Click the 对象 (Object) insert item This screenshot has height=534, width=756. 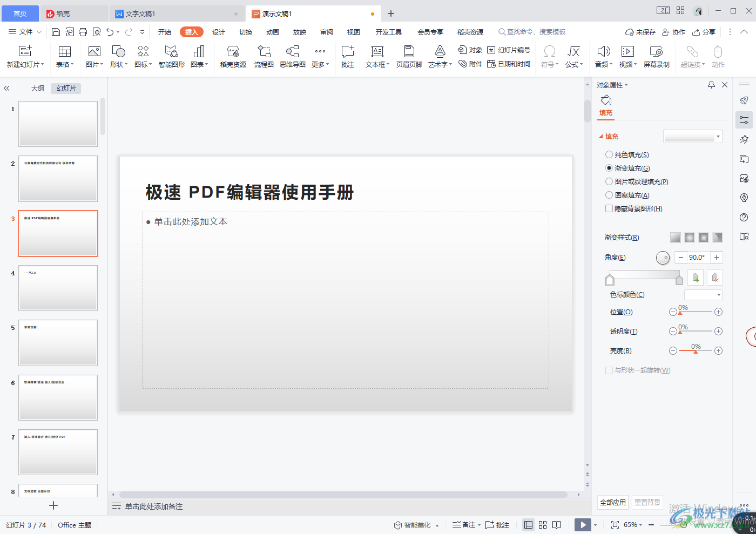470,50
